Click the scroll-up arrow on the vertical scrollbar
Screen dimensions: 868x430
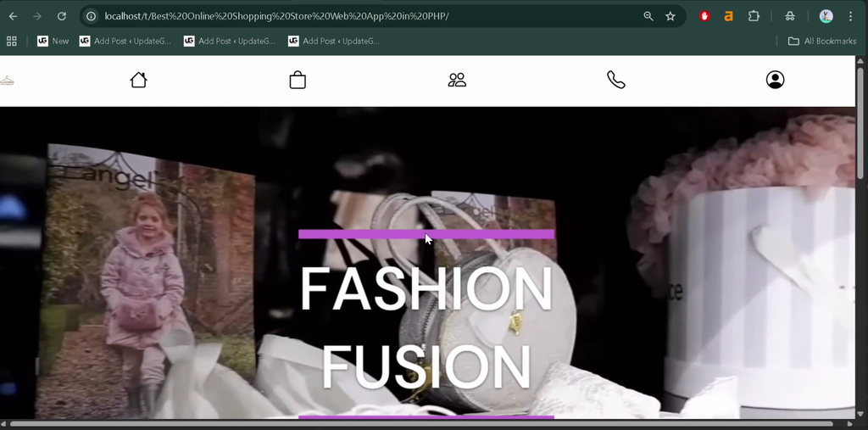click(861, 60)
